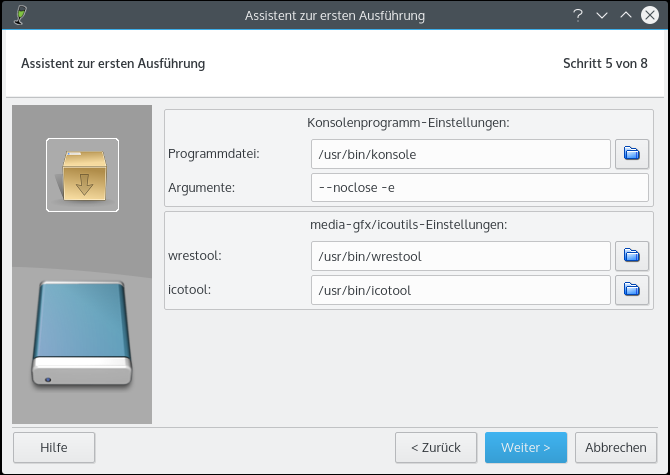Click the hard drive image in sidebar
Image resolution: width=670 pixels, height=475 pixels.
coord(82,333)
